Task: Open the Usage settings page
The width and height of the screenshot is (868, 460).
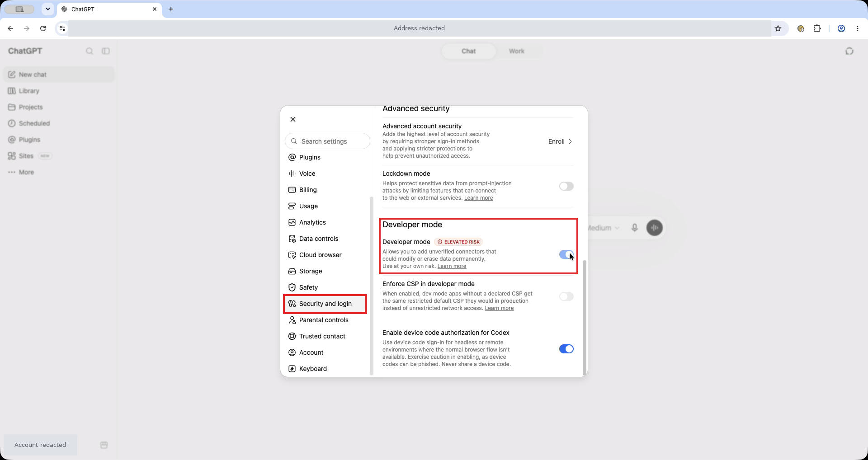Action: 327,206
